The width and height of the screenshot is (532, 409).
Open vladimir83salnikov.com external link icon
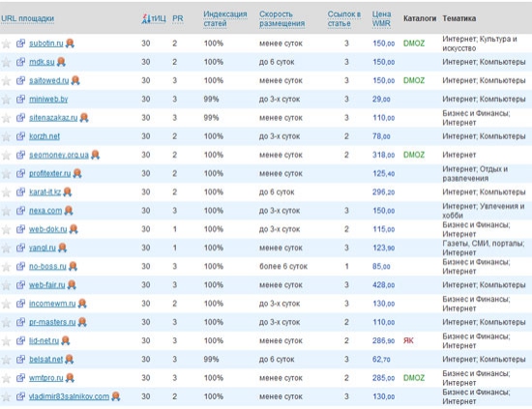click(x=20, y=396)
